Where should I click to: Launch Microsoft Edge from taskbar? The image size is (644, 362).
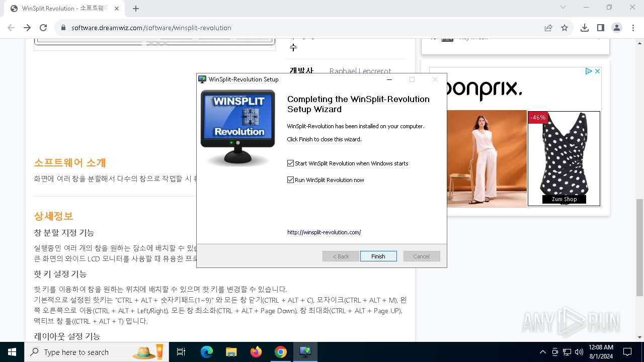[x=207, y=352]
